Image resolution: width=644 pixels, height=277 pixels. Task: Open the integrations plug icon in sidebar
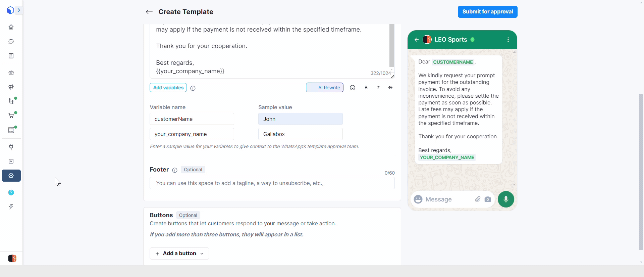point(11,147)
